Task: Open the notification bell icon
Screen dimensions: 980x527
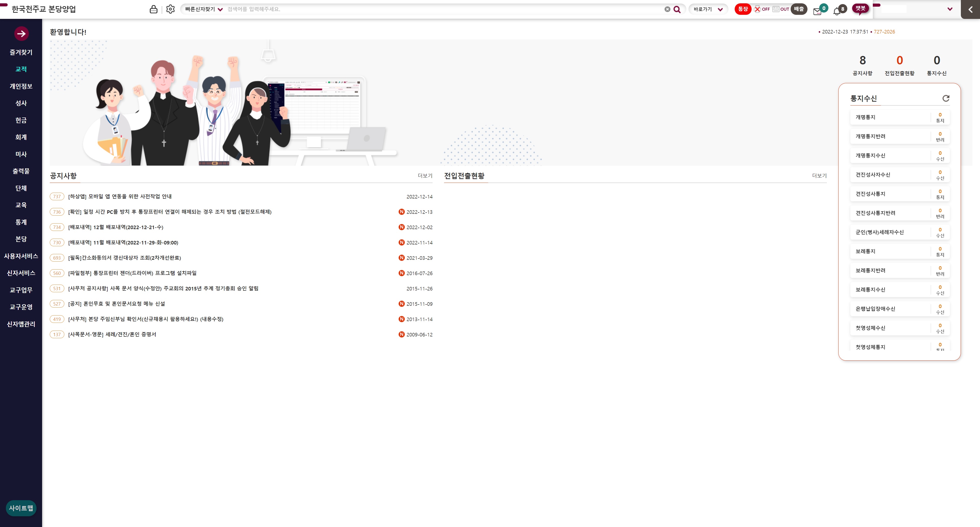Action: (x=837, y=11)
